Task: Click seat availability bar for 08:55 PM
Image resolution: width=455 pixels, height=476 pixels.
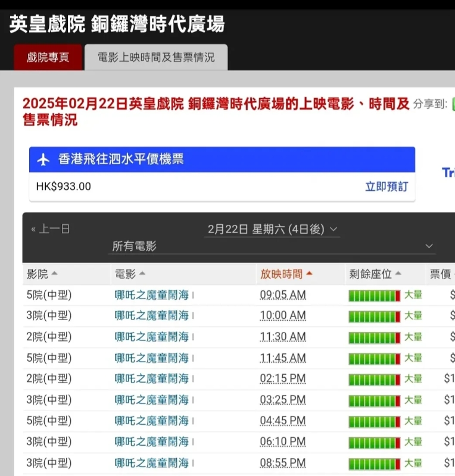Action: point(375,464)
